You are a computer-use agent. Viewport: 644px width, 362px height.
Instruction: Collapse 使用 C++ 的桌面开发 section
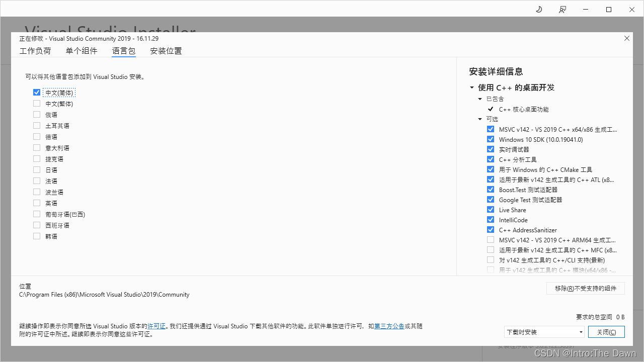tap(472, 87)
